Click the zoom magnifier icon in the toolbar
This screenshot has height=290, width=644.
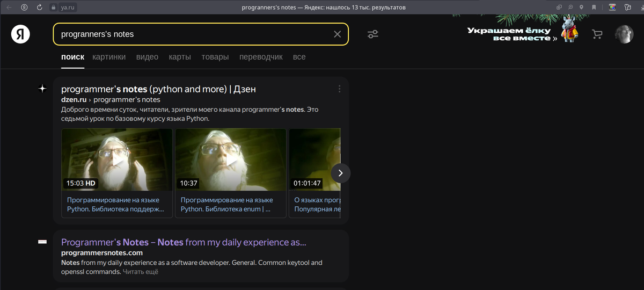570,8
